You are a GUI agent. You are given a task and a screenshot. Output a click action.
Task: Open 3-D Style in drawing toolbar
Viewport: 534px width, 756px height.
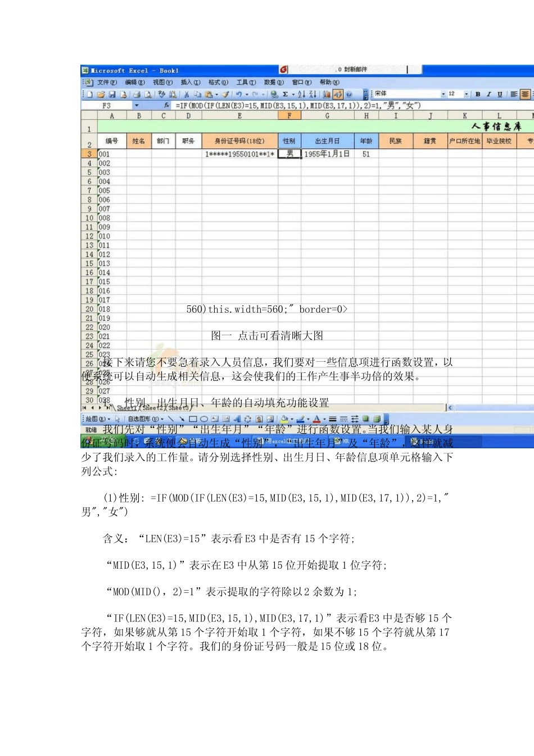(377, 418)
